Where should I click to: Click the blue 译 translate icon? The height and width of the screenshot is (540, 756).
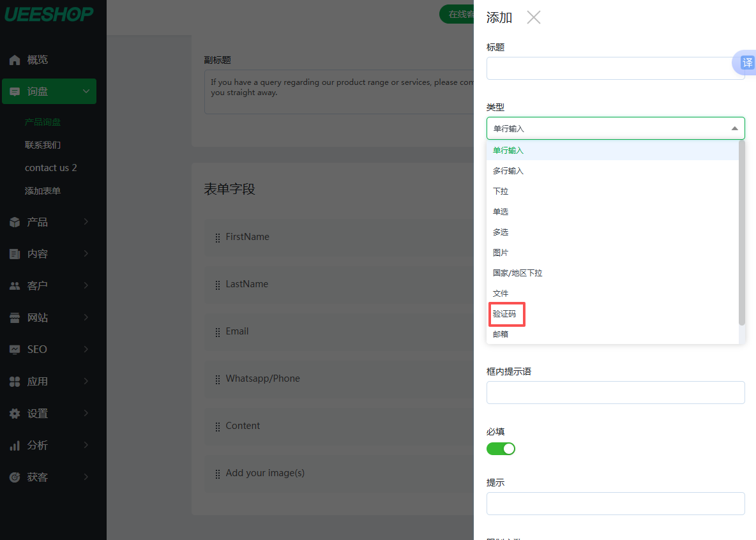pos(746,63)
